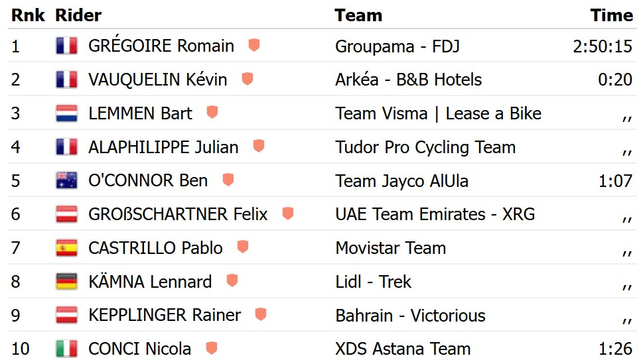Click the Team column header

coord(358,15)
